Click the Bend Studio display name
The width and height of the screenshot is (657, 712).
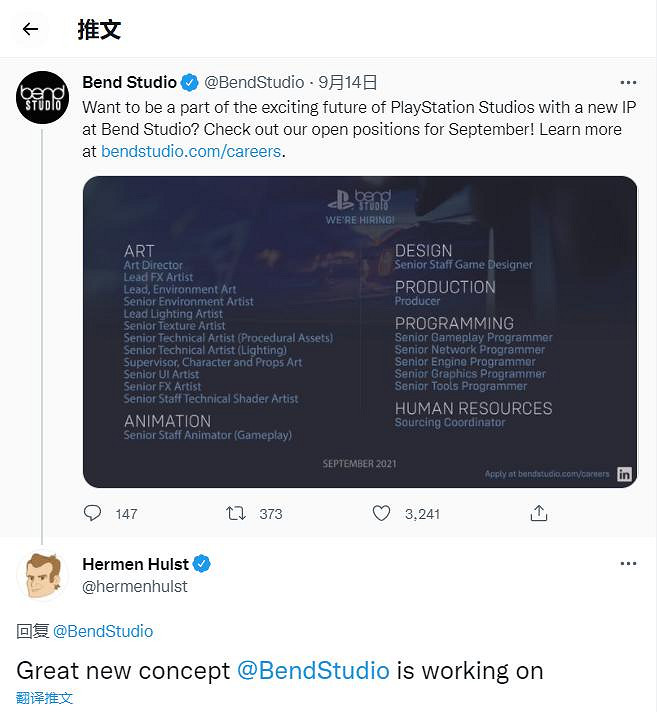(x=129, y=82)
